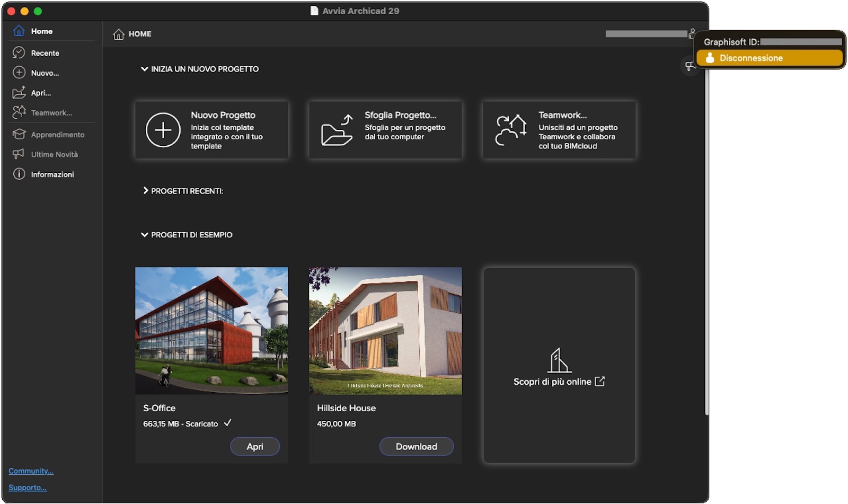Click the '450,00 MB' size text
Screen dimensions: 848x504
point(337,424)
